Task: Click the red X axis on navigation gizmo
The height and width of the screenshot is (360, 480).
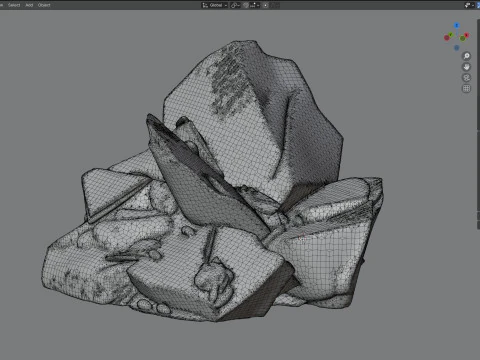Action: [x=467, y=35]
